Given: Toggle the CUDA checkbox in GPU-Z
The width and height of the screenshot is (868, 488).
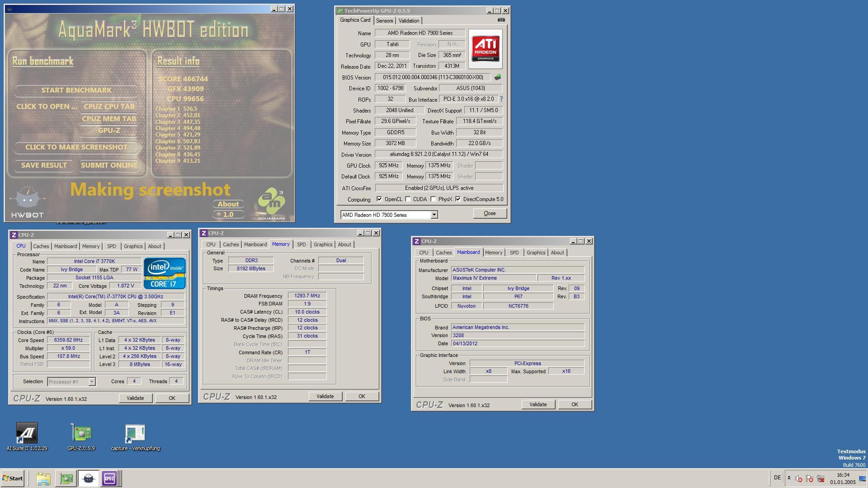Looking at the screenshot, I should (408, 199).
